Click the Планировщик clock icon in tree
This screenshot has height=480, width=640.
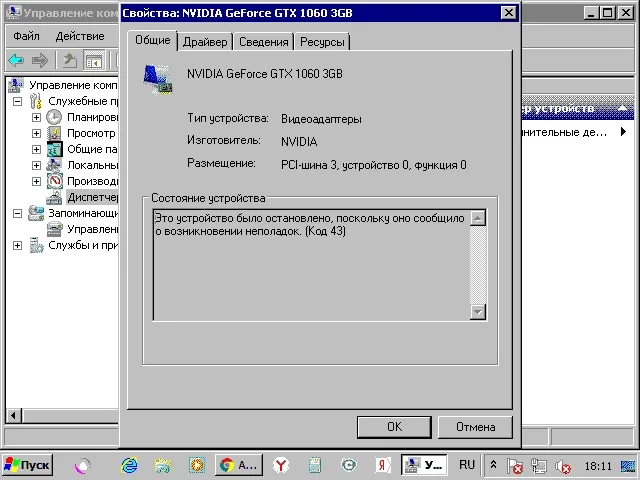(54, 117)
